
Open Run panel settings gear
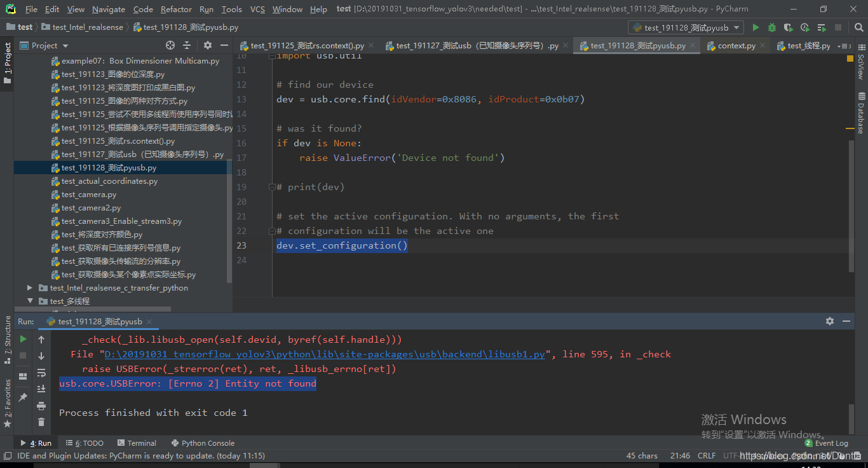coord(830,321)
